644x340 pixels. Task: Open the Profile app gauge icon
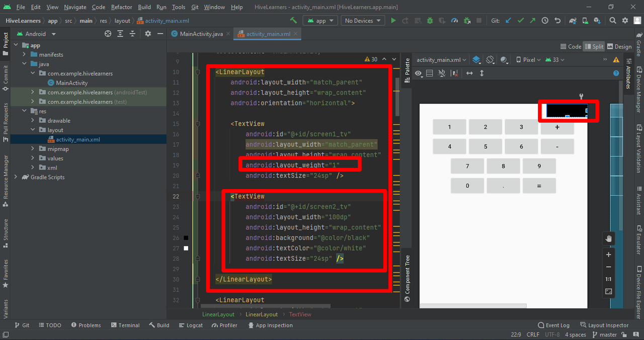[x=455, y=21]
